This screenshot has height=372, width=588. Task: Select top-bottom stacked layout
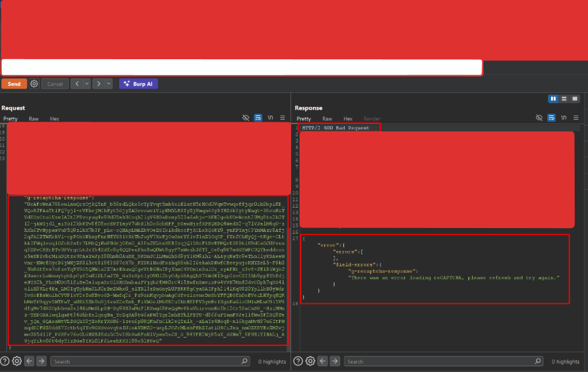click(564, 99)
